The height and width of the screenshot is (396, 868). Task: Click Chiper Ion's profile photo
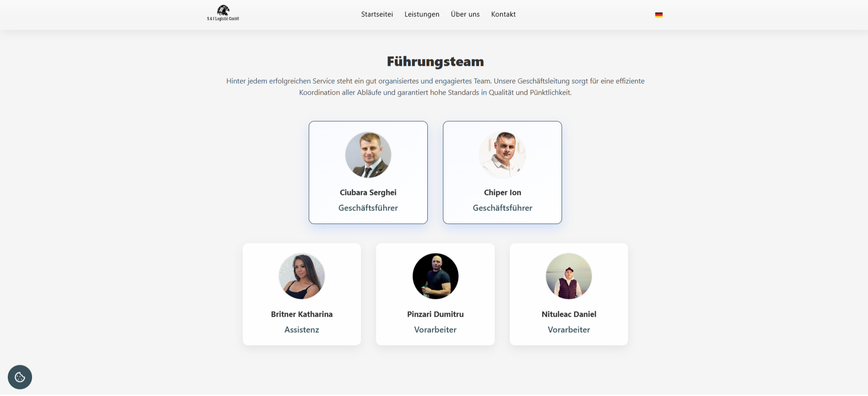pos(502,155)
